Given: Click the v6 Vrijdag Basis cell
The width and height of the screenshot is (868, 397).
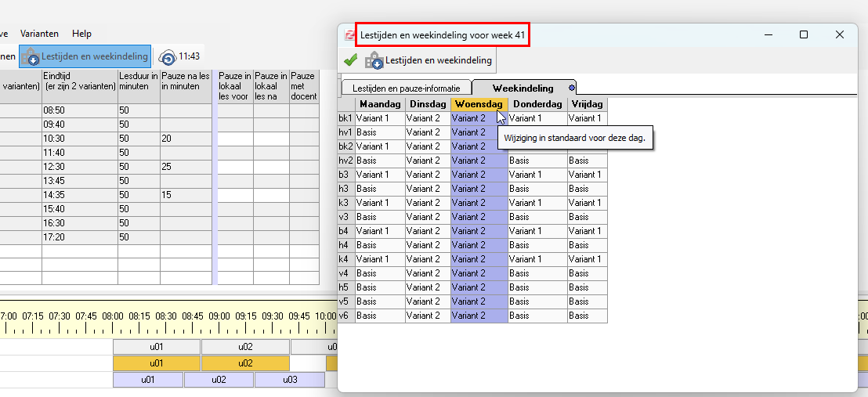Looking at the screenshot, I should click(x=588, y=316).
